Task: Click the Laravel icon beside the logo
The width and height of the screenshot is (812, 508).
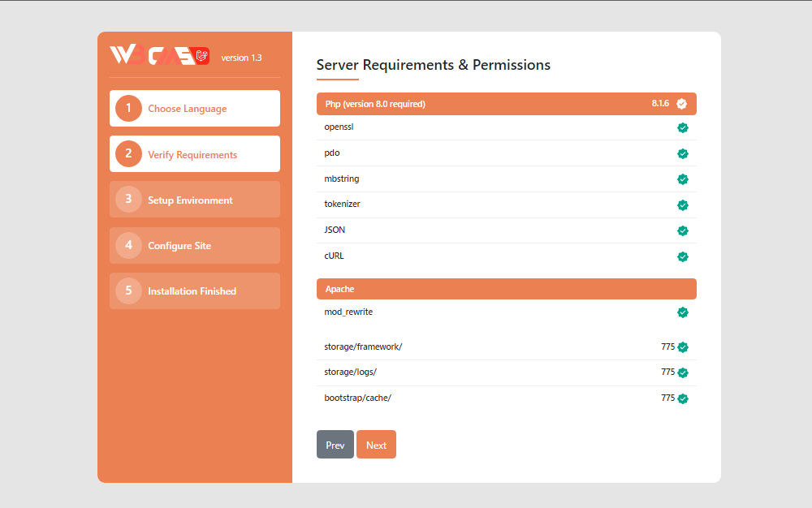Action: tap(203, 56)
